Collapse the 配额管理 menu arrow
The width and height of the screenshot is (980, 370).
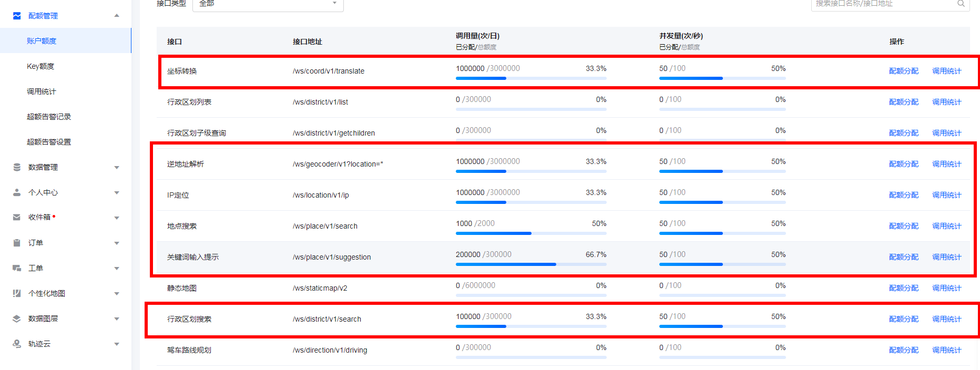pyautogui.click(x=117, y=16)
